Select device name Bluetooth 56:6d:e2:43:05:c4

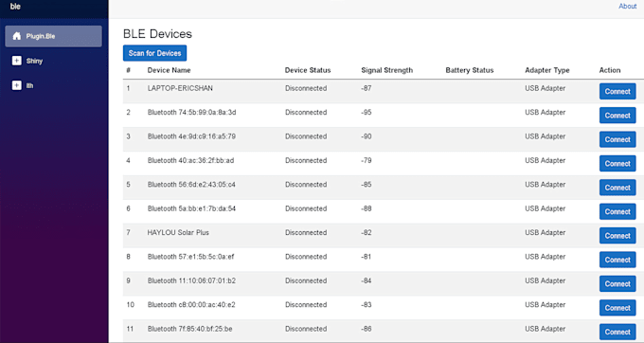(x=191, y=185)
